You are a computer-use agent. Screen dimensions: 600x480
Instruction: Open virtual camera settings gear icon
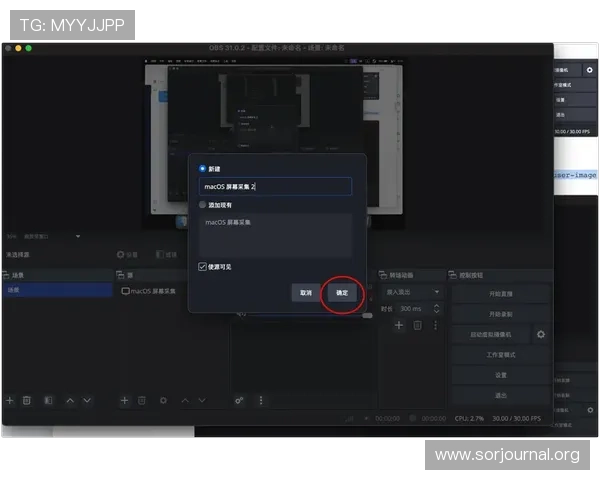pos(541,334)
